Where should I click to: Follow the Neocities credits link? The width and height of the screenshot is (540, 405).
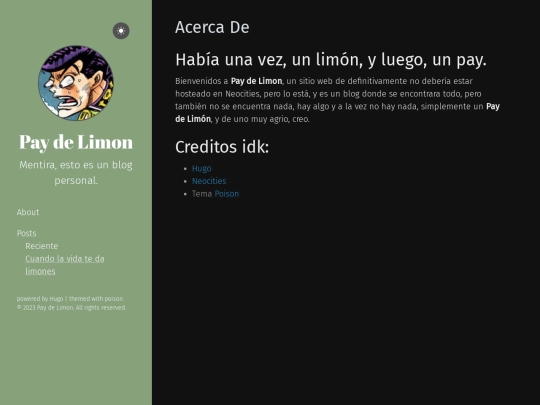209,181
